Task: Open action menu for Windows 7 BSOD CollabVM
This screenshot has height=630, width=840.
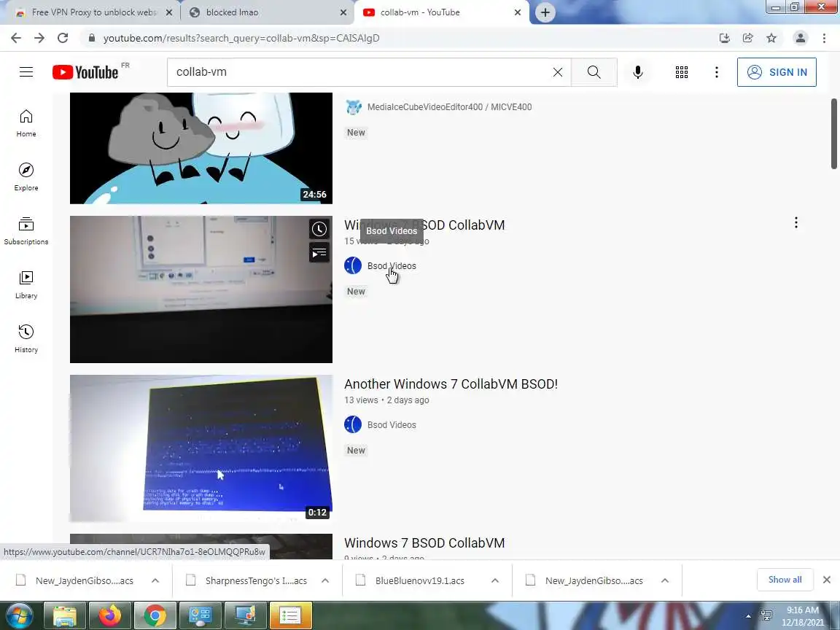Action: [x=796, y=222]
